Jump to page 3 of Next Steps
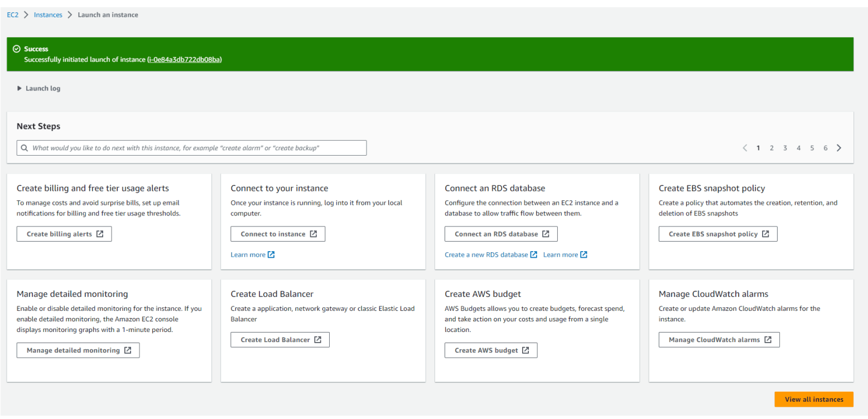 click(785, 148)
